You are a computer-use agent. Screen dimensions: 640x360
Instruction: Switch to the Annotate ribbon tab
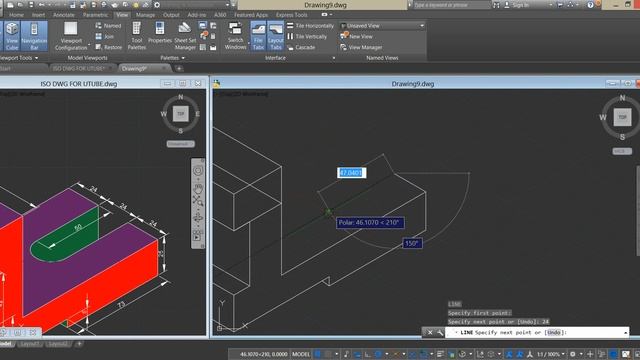pos(64,15)
